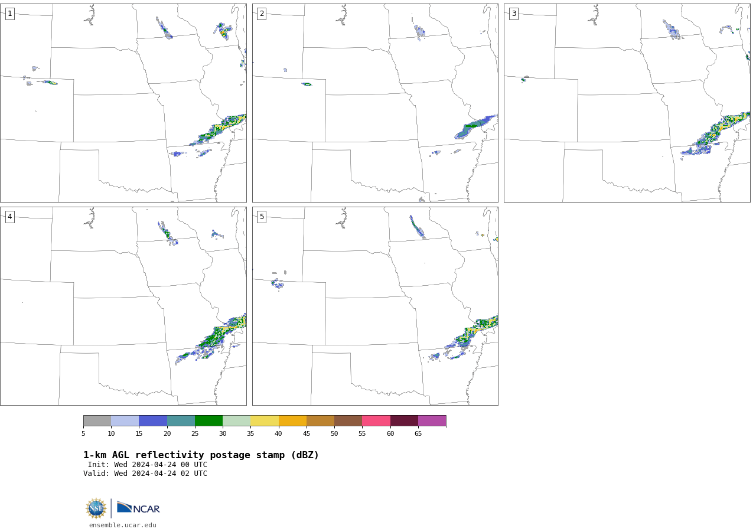Click the NSF logo icon
Image resolution: width=756 pixels, height=532 pixels.
96,508
